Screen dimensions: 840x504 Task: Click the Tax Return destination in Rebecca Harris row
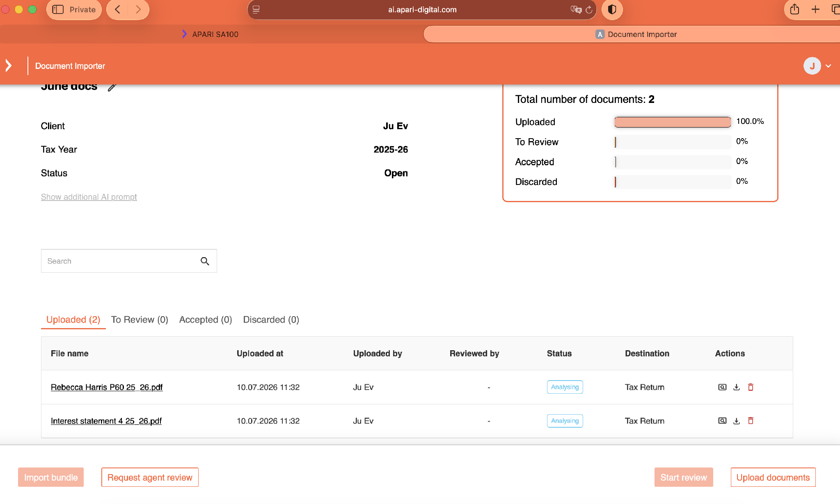click(645, 387)
